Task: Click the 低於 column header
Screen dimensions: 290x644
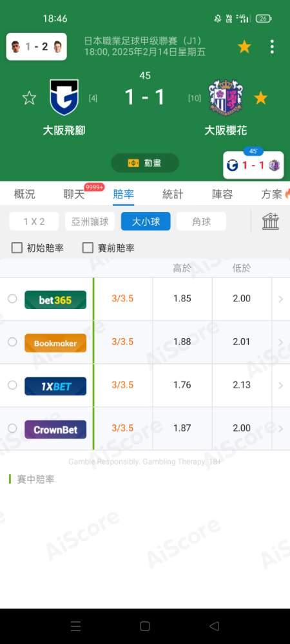Action: pos(242,269)
